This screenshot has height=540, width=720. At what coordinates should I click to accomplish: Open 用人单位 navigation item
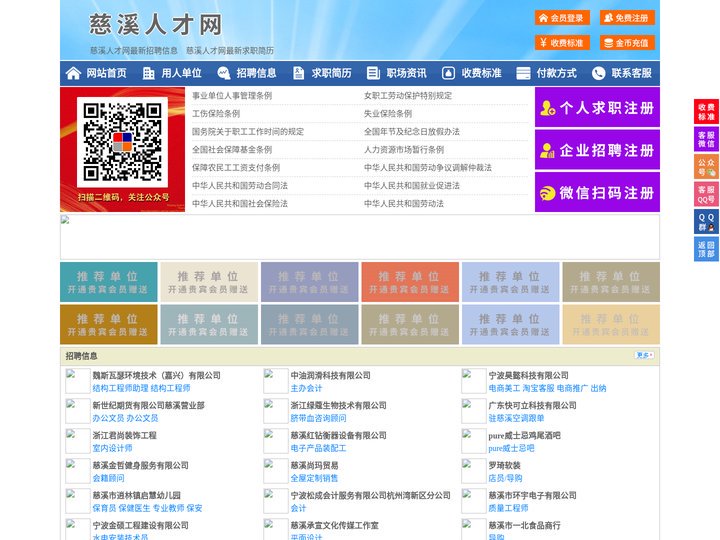tap(181, 73)
